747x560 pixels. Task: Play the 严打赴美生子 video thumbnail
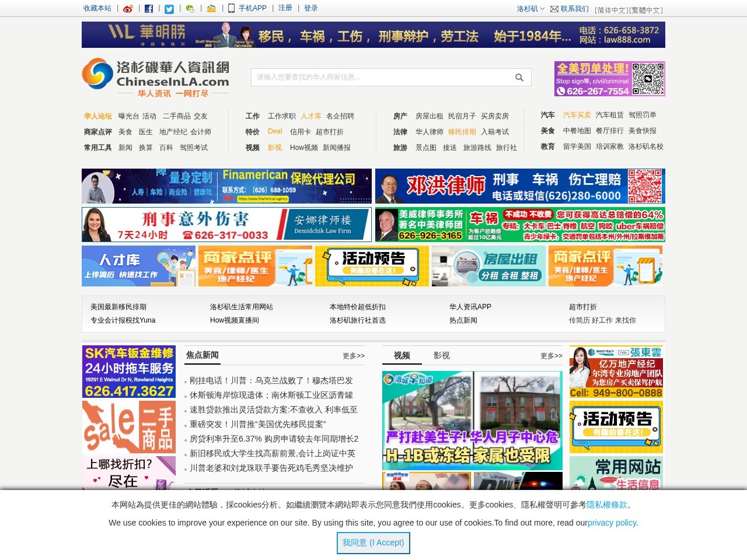click(x=472, y=421)
